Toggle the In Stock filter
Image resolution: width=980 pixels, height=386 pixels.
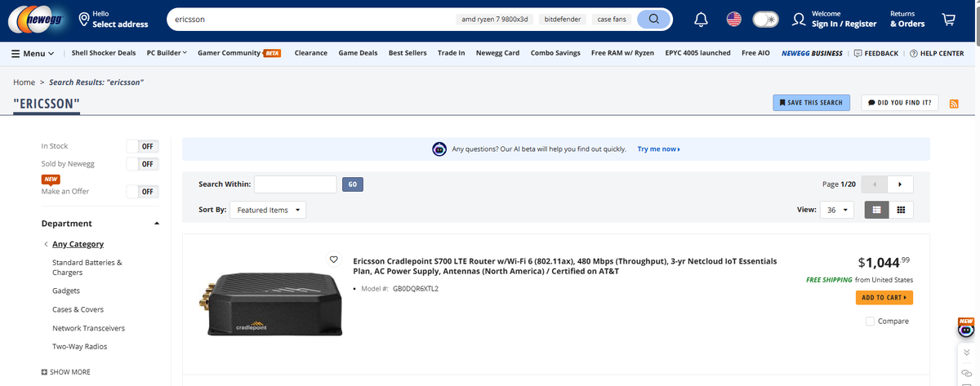pos(142,146)
